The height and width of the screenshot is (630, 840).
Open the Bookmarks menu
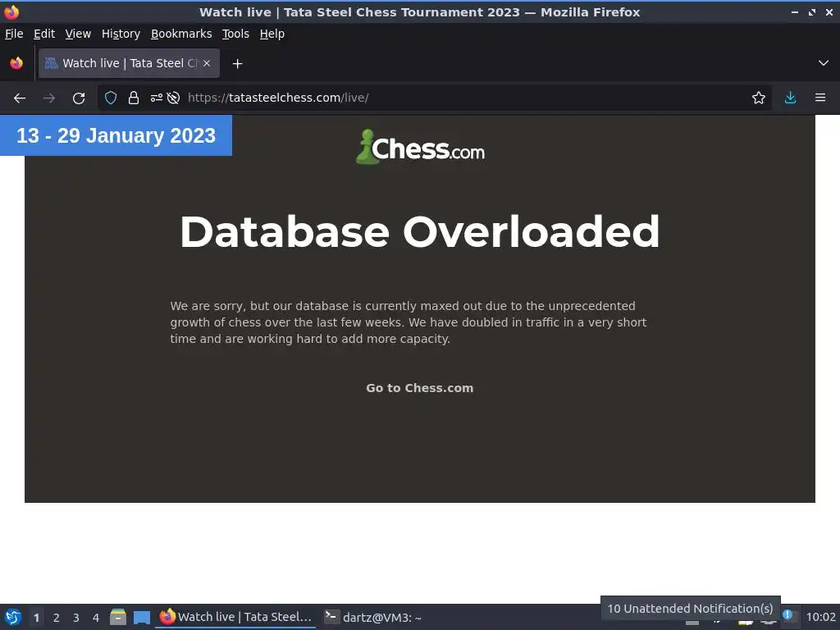[x=181, y=34]
